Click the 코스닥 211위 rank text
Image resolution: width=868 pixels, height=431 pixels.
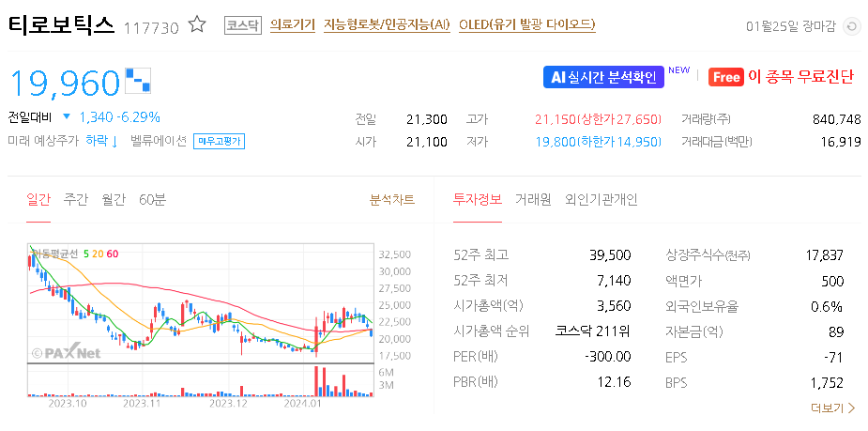(x=593, y=331)
